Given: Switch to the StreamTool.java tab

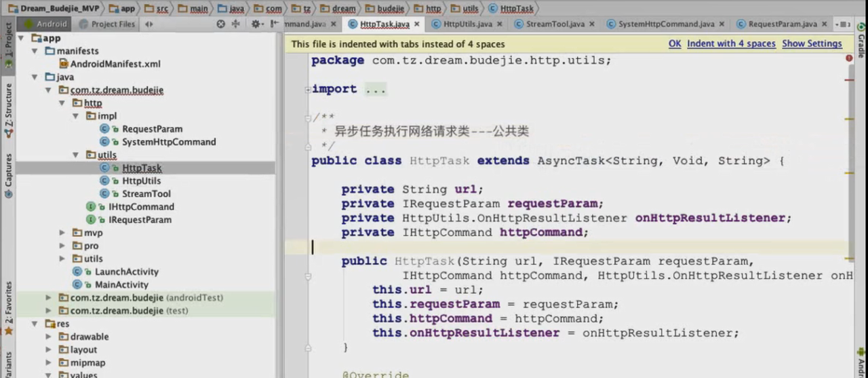Looking at the screenshot, I should [x=555, y=24].
